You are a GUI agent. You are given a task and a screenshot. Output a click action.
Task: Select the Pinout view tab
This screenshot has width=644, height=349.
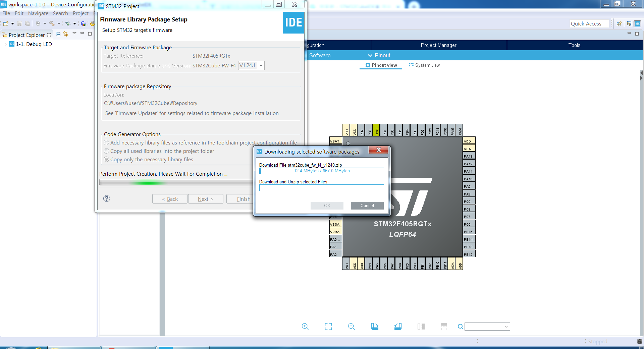point(381,65)
